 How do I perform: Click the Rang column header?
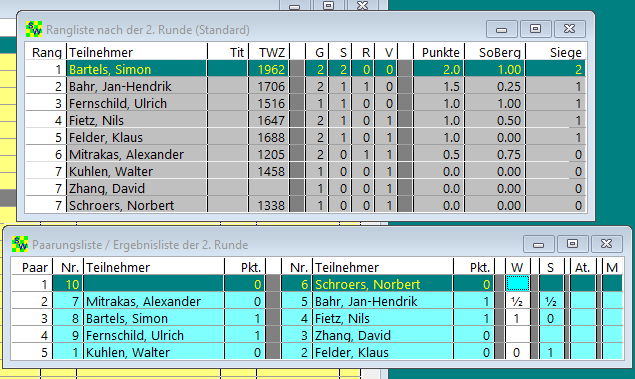(x=46, y=52)
